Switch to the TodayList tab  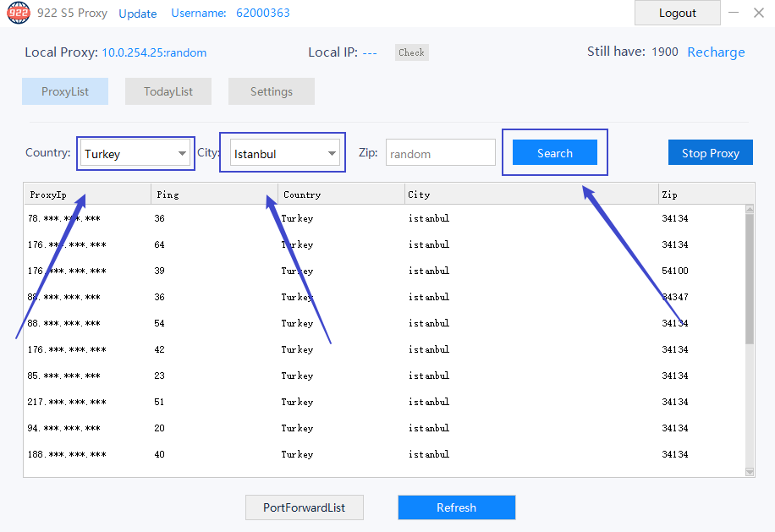(168, 91)
